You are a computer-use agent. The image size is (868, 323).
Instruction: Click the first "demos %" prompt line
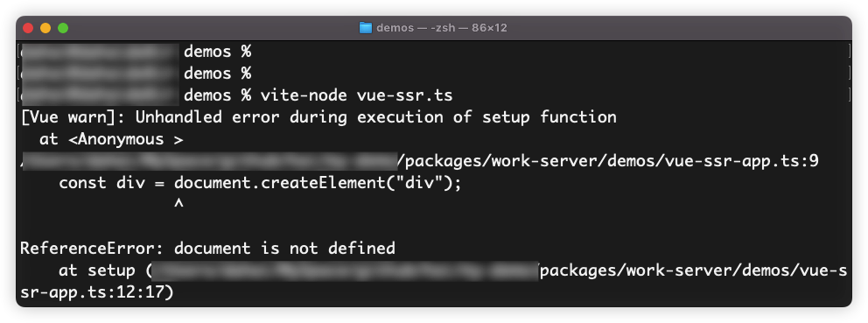pyautogui.click(x=218, y=52)
